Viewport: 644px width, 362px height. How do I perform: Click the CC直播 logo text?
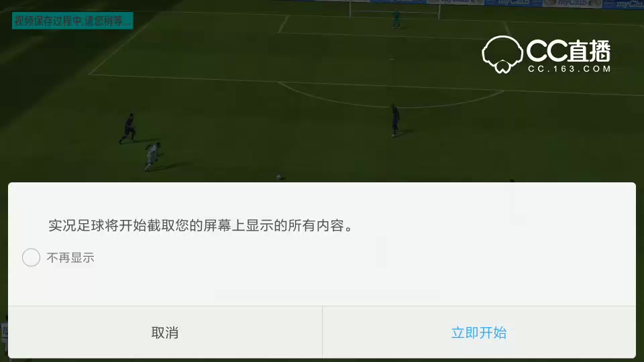pos(568,51)
